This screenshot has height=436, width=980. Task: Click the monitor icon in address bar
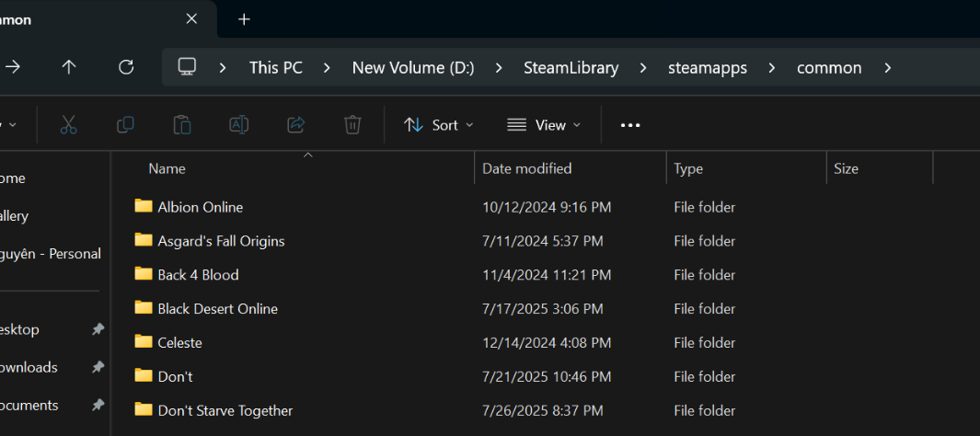pyautogui.click(x=187, y=67)
